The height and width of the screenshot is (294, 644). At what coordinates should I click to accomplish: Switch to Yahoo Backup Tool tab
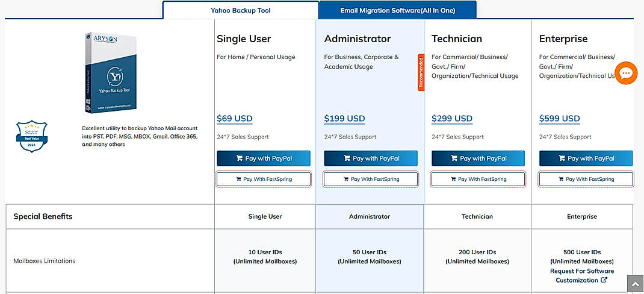click(x=241, y=10)
